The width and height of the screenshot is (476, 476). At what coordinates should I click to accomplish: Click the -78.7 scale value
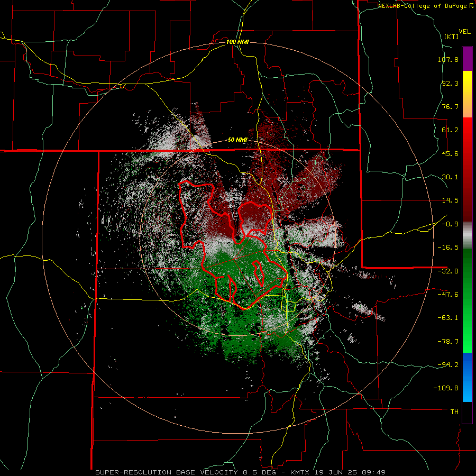[x=448, y=342]
